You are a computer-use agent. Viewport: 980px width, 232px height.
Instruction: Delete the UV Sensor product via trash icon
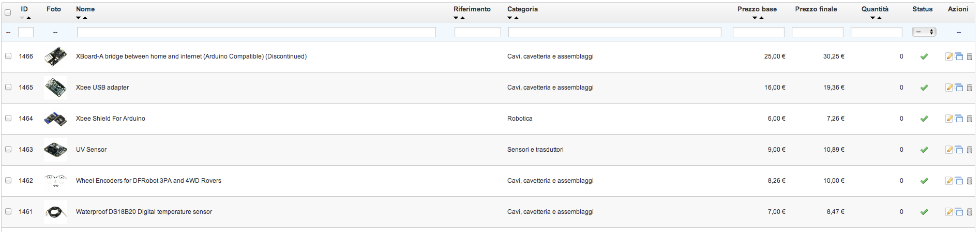970,150
